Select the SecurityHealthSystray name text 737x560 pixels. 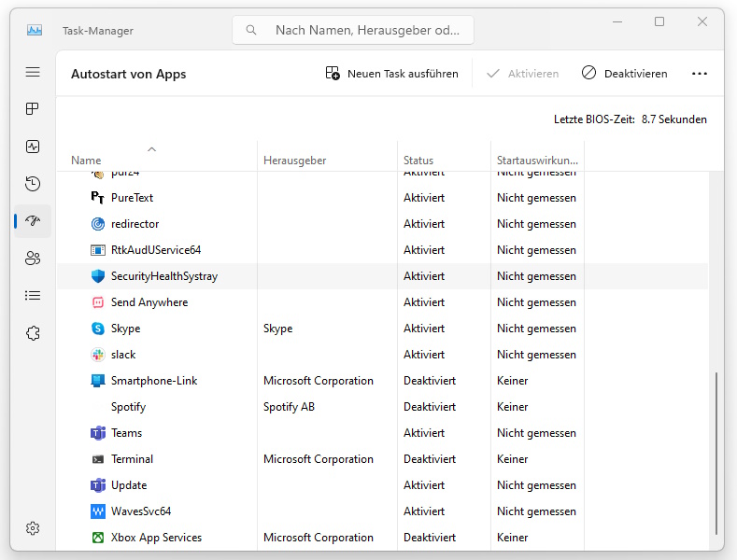pos(164,276)
